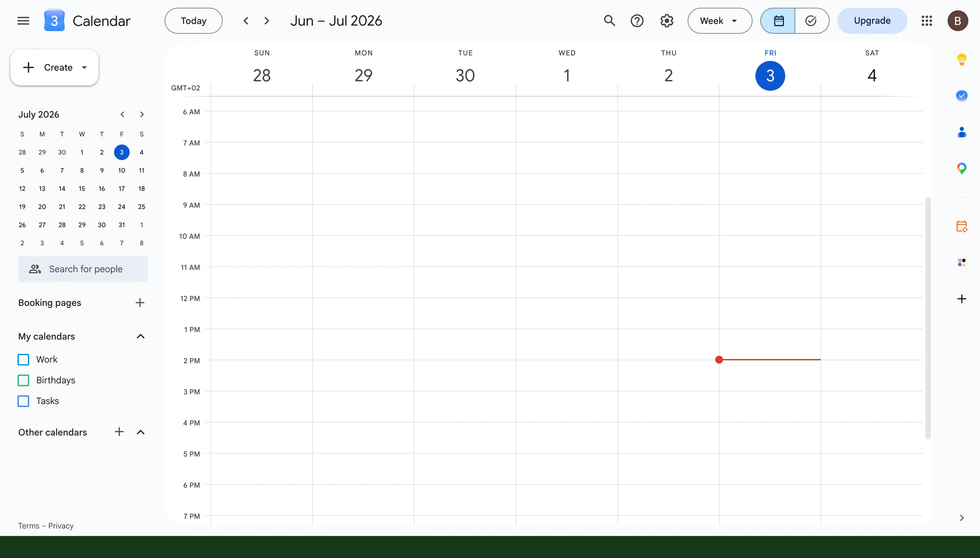The width and height of the screenshot is (980, 558).
Task: Open the main menu hamburger icon
Action: [23, 21]
